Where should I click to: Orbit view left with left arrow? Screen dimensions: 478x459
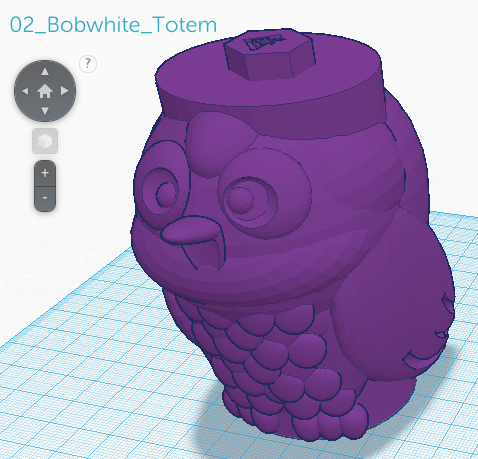pyautogui.click(x=25, y=91)
